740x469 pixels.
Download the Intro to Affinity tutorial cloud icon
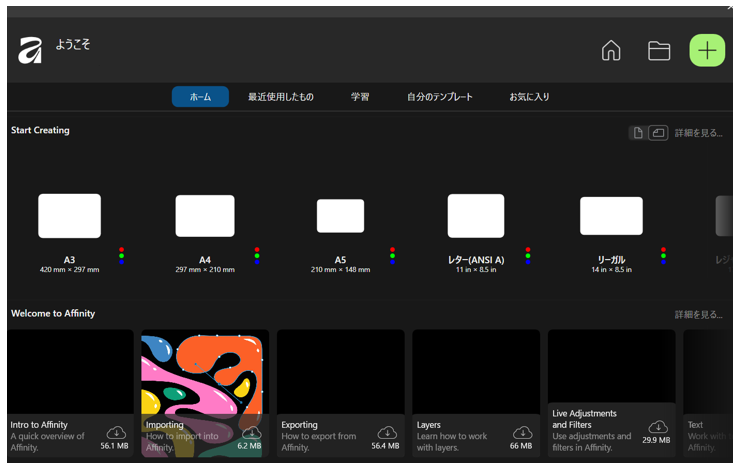click(116, 432)
